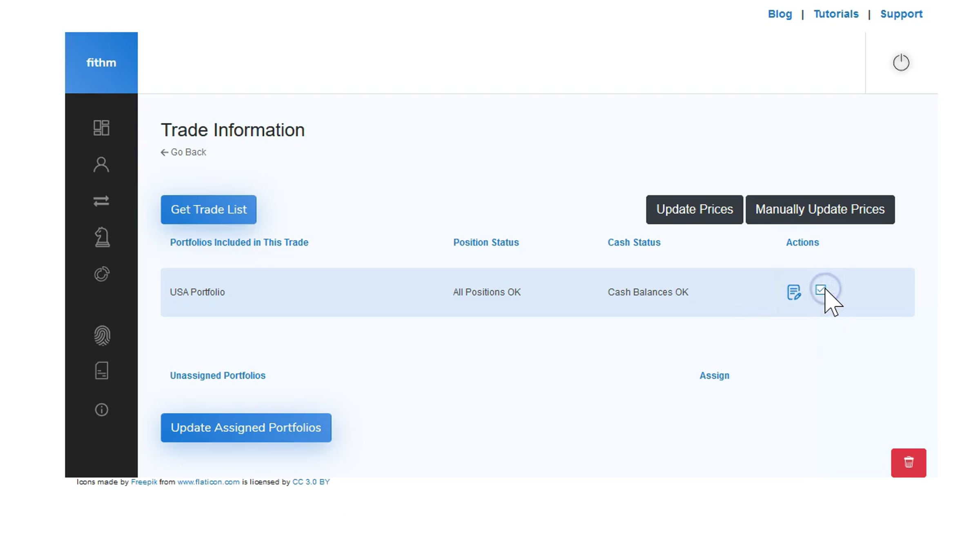Open the trades swap-arrows sidebar icon
Viewport: 980px width, 551px height.
click(101, 201)
